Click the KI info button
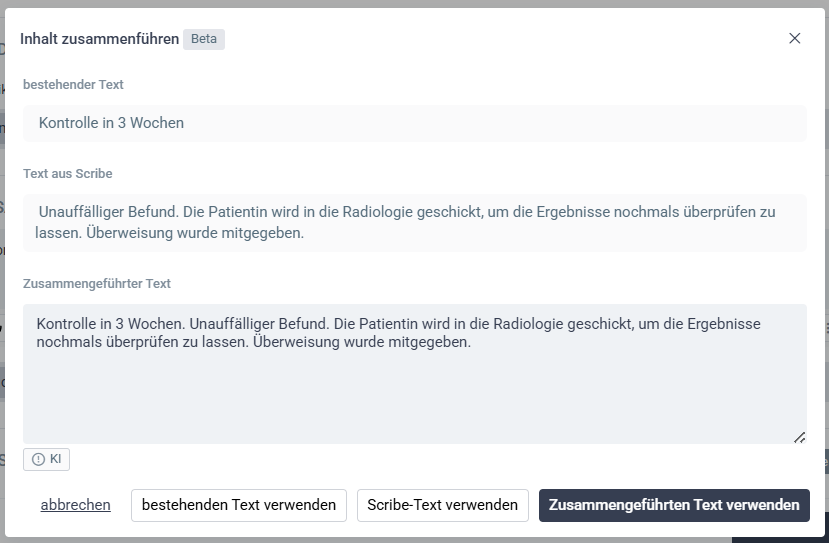This screenshot has width=829, height=543. tap(47, 459)
